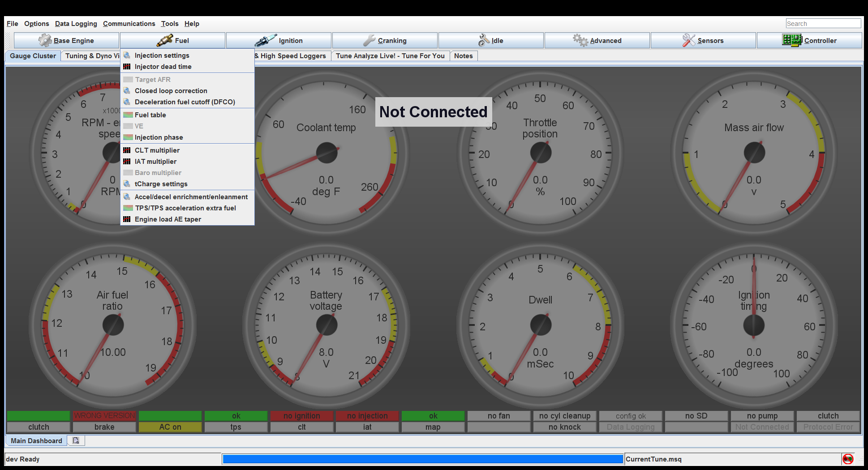This screenshot has height=470, width=868.
Task: Click the 'no knock' indicator
Action: (x=565, y=427)
